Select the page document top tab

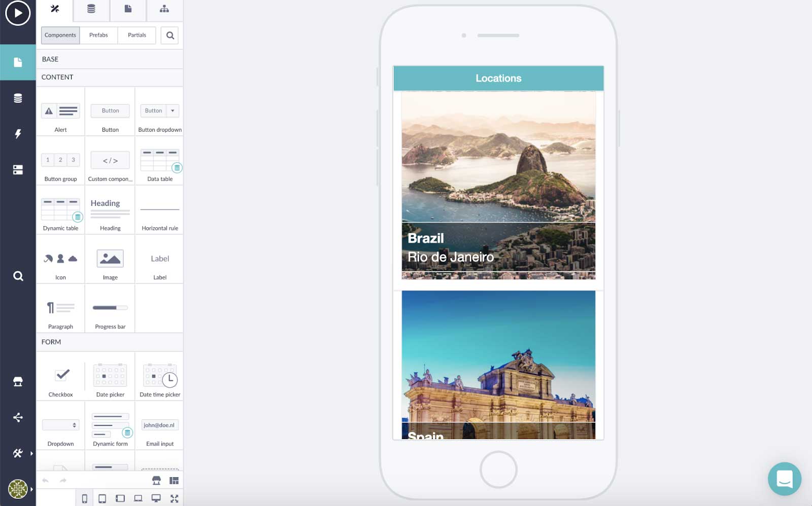[128, 9]
